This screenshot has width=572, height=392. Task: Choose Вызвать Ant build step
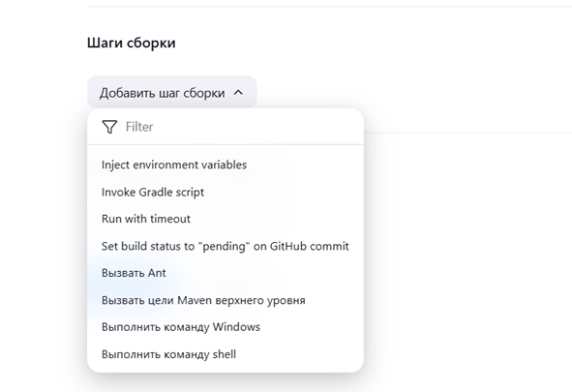[x=226, y=273]
